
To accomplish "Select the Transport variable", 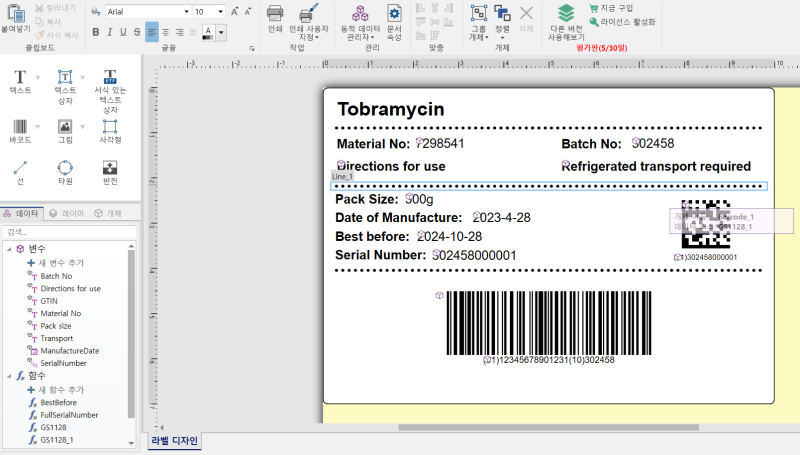I will pyautogui.click(x=57, y=338).
